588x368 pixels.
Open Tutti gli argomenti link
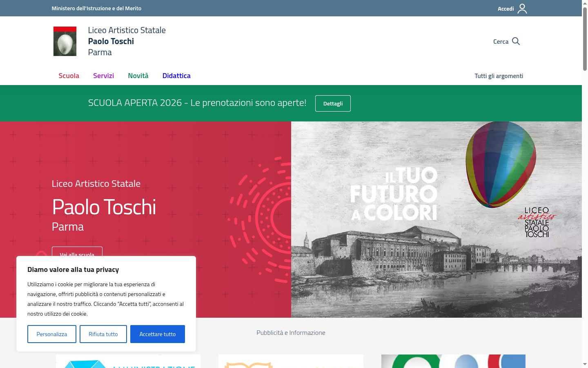click(499, 76)
